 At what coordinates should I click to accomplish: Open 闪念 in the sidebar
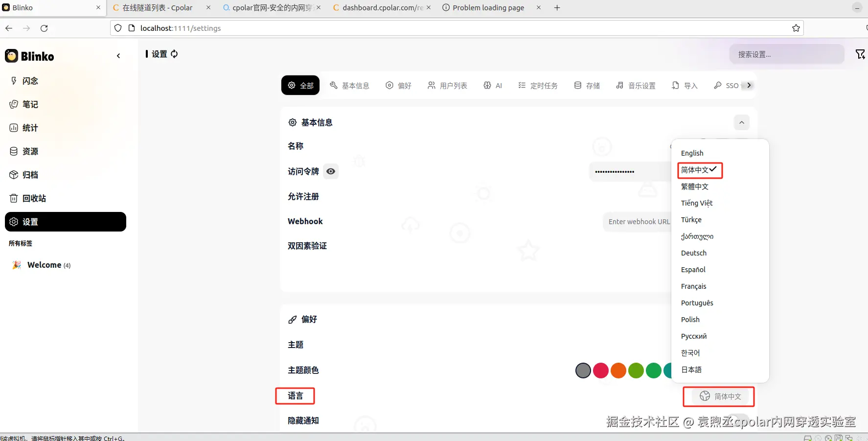[x=66, y=81]
